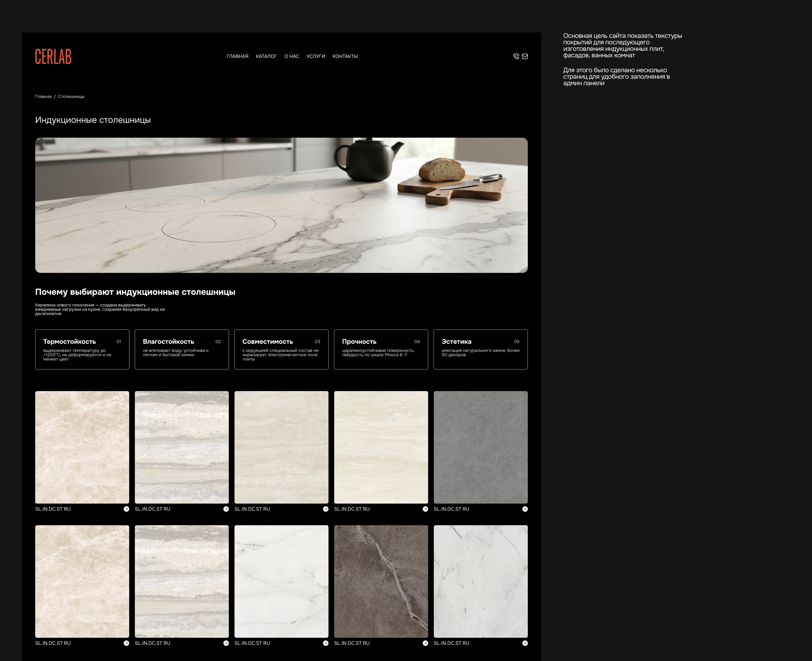Click the email envelope icon in header
The image size is (812, 661).
click(x=525, y=56)
